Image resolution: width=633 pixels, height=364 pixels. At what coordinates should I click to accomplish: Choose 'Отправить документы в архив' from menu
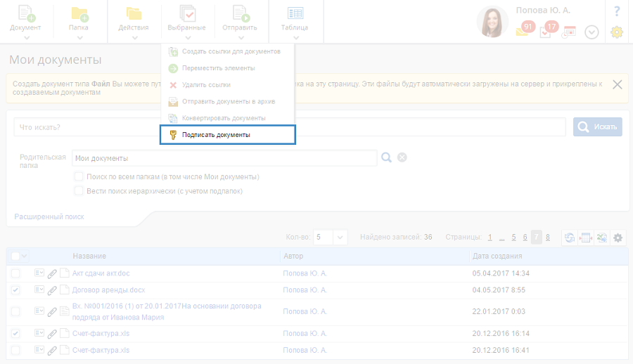coord(227,101)
